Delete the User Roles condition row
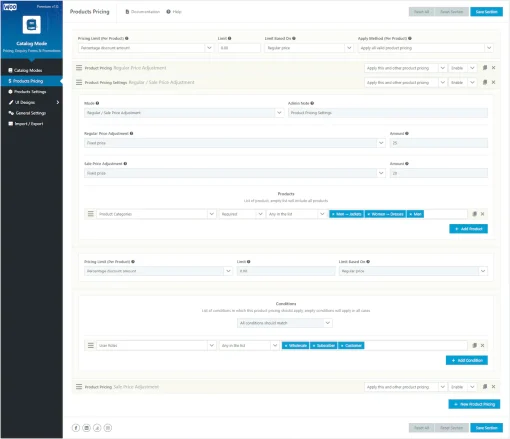This screenshot has width=510, height=439. [482, 345]
